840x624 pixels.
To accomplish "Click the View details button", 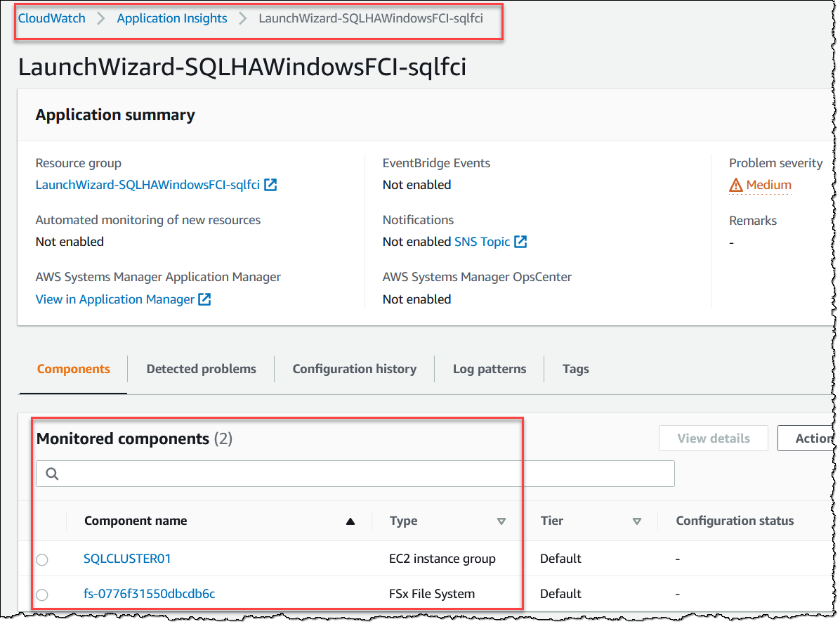I will point(713,438).
